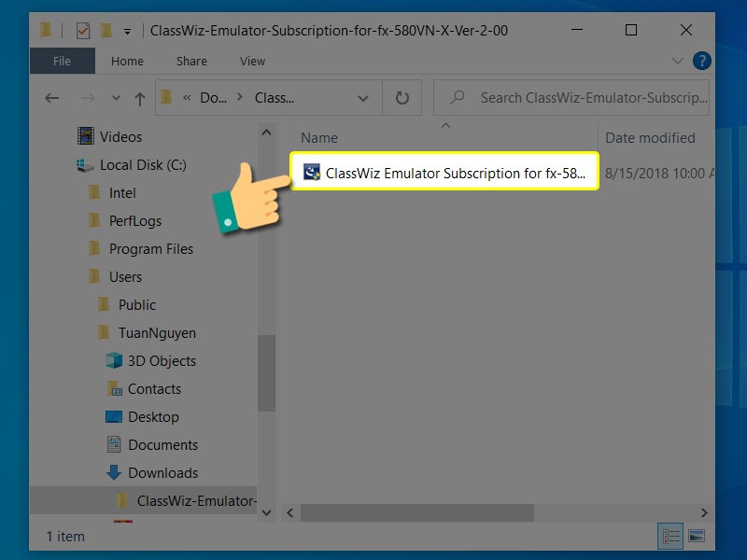Click the Refresh button beside address bar
This screenshot has width=747, height=560.
tap(402, 97)
